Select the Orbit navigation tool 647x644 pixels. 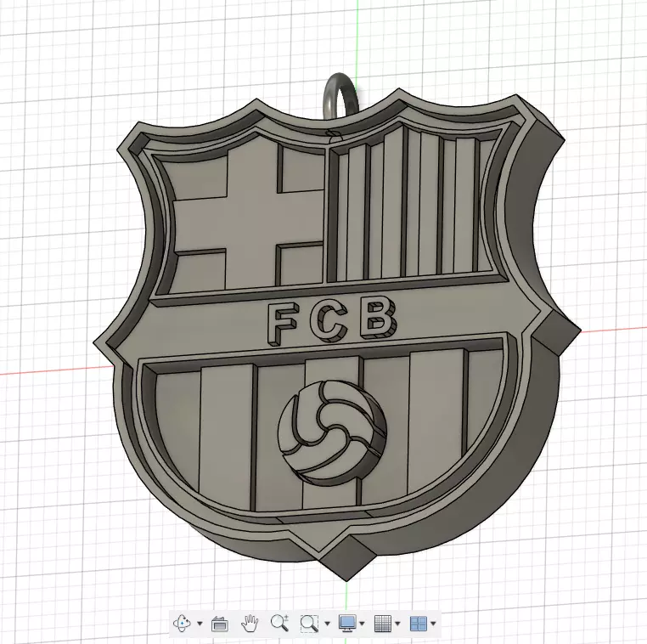(182, 623)
